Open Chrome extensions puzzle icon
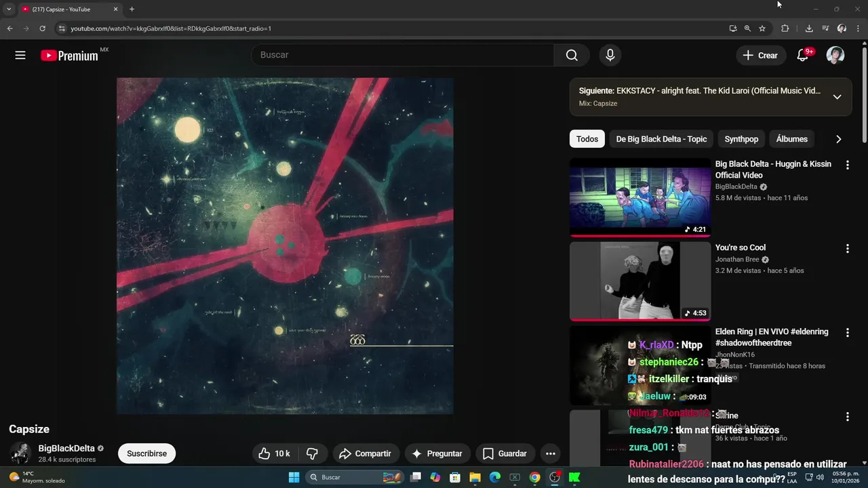The height and width of the screenshot is (488, 868). [785, 28]
